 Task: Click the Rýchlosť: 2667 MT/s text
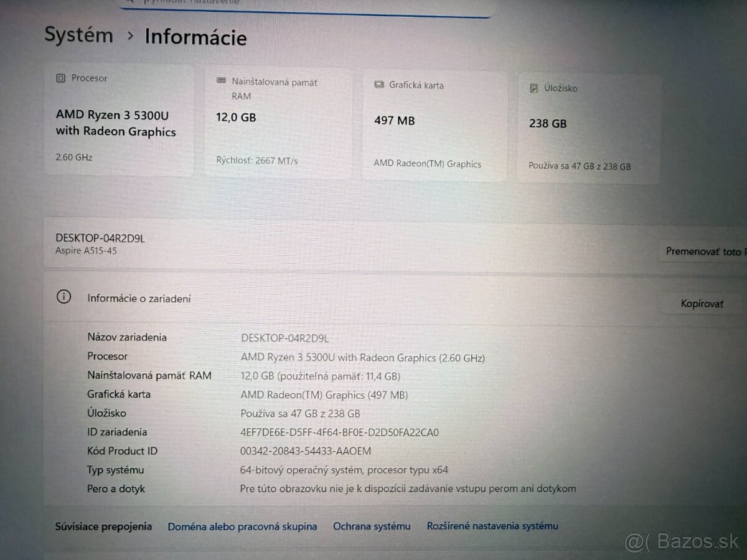257,161
